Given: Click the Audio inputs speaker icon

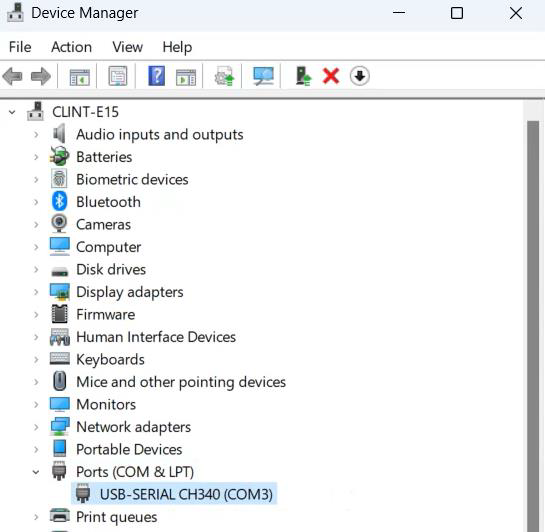Looking at the screenshot, I should coord(59,134).
